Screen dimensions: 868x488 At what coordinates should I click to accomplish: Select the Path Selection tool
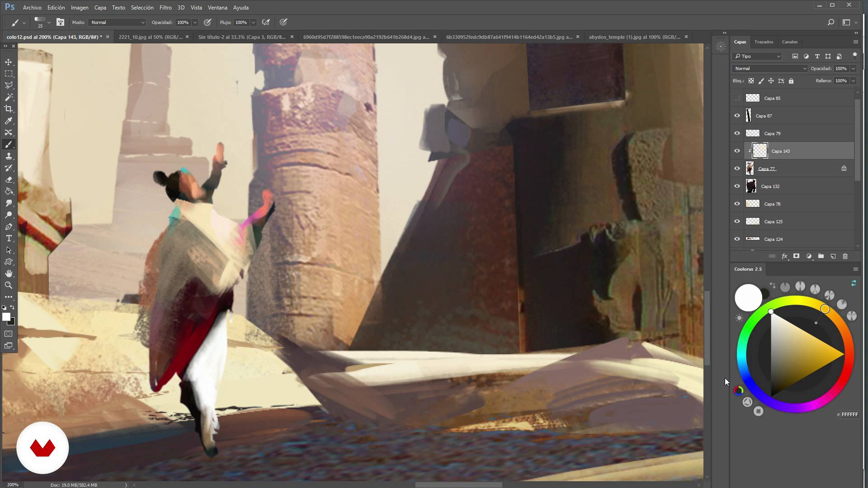tap(9, 250)
